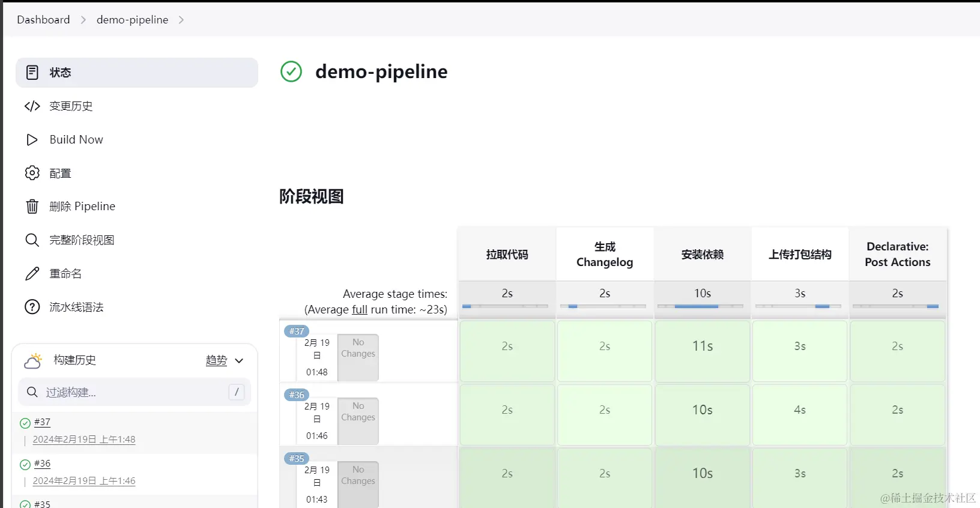Viewport: 980px width, 508px height.
Task: Click the Build Now play triangle icon
Action: pyautogui.click(x=32, y=140)
